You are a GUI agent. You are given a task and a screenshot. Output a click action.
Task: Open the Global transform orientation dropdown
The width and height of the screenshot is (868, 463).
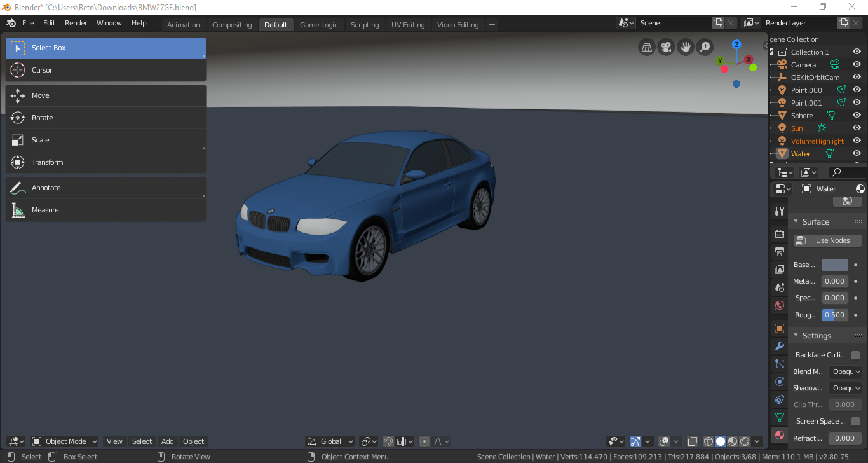point(330,441)
